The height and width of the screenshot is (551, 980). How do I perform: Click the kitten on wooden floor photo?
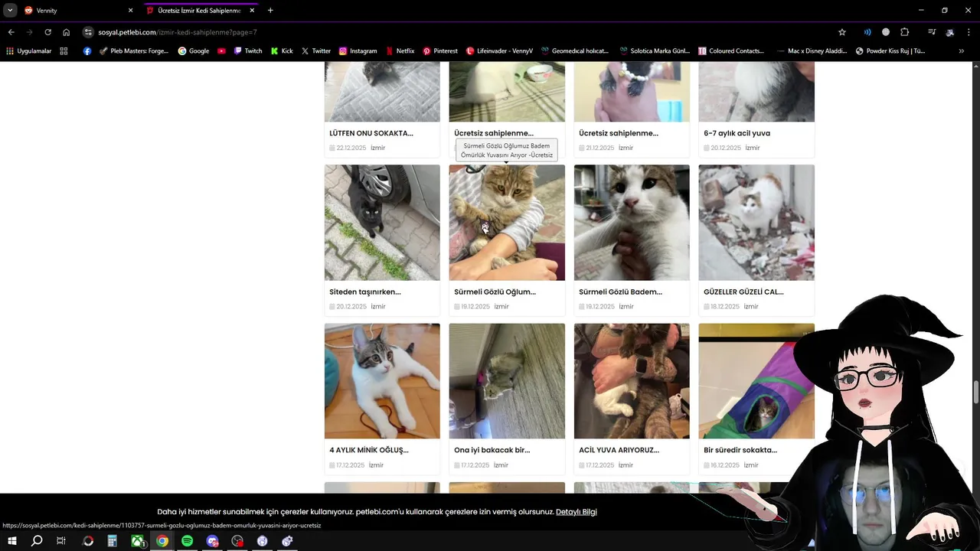382,381
